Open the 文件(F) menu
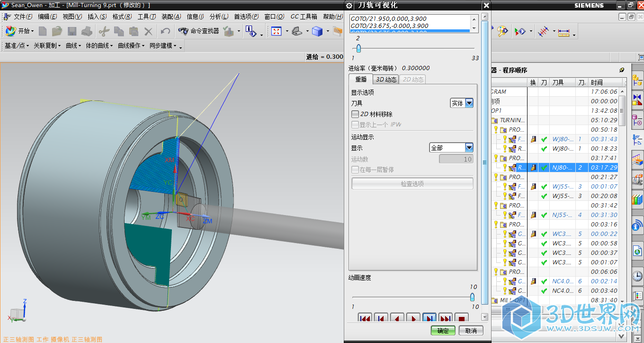This screenshot has height=343, width=644. (x=23, y=17)
